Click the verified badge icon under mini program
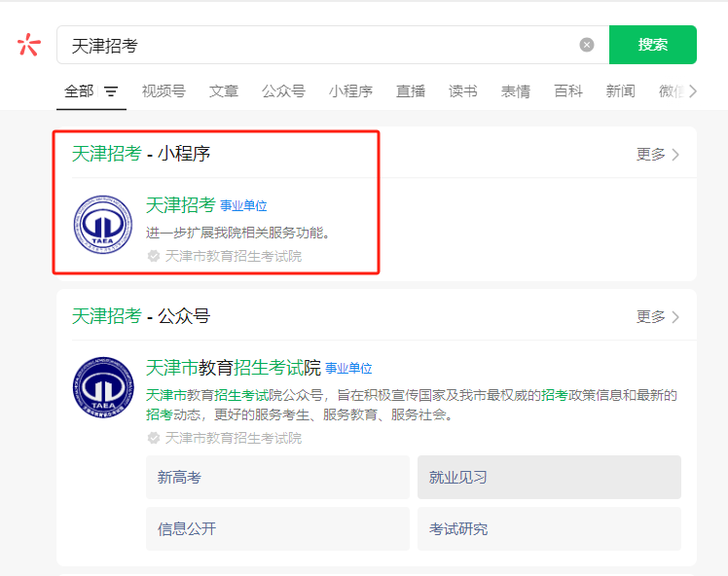Image resolution: width=728 pixels, height=576 pixels. (154, 256)
